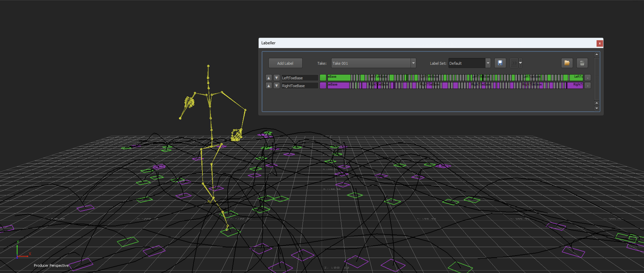Open the Take 001 dropdown
The image size is (644, 273).
coord(413,63)
